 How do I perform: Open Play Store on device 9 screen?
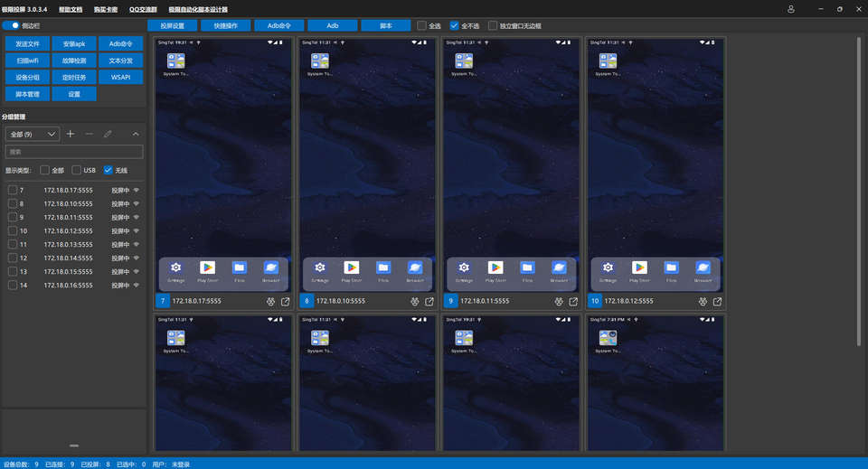[495, 267]
